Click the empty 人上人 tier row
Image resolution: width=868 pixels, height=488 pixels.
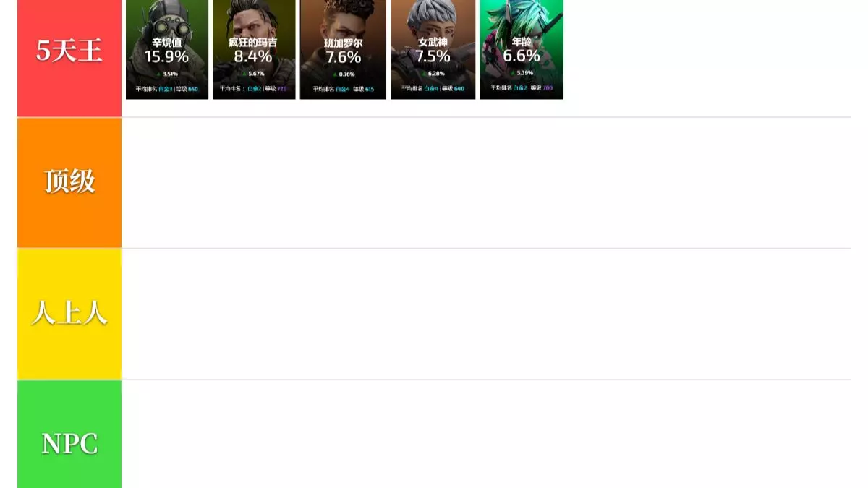click(x=486, y=314)
